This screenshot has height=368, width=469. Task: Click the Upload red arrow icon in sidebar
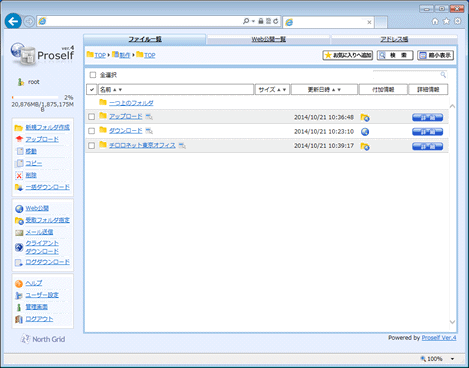click(19, 139)
